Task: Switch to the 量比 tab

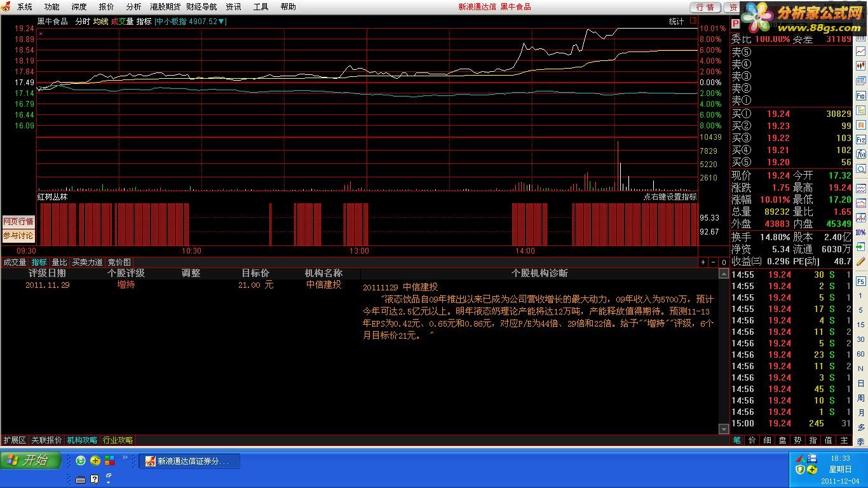Action: (x=59, y=262)
